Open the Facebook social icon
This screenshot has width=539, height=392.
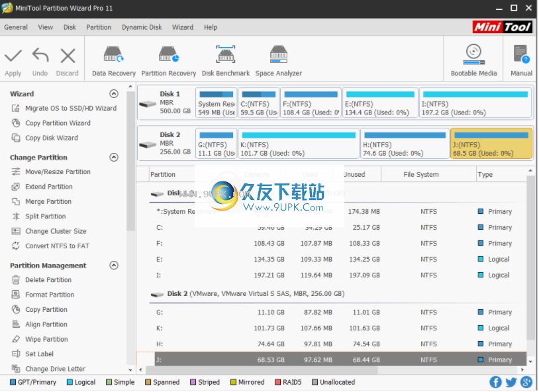pos(495,382)
